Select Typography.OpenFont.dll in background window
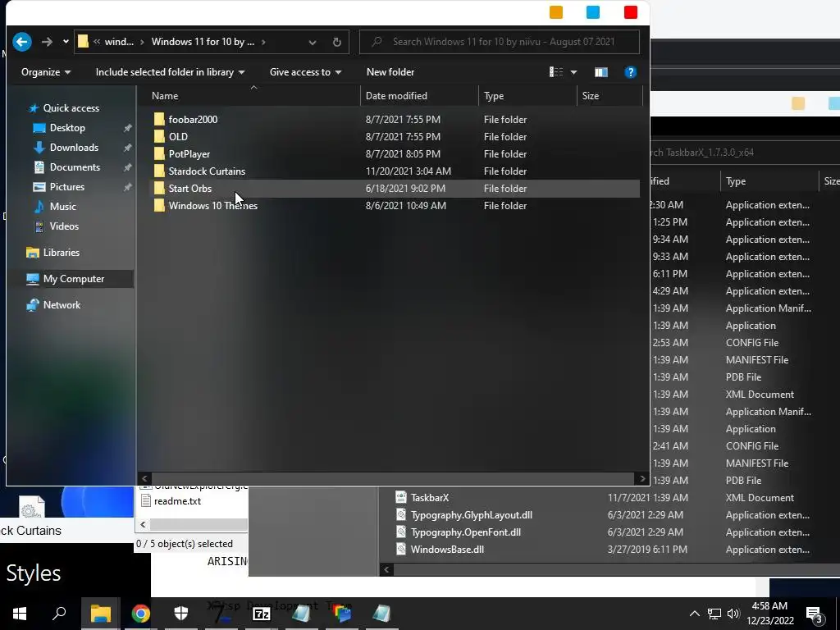 coord(466,532)
